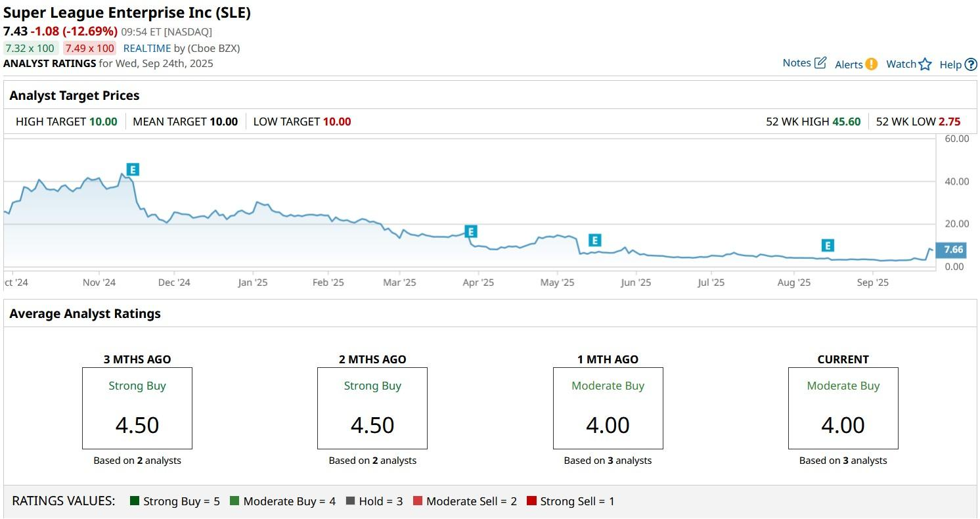Select the 1 MTH AGO rating box
This screenshot has width=980, height=519.
click(608, 408)
